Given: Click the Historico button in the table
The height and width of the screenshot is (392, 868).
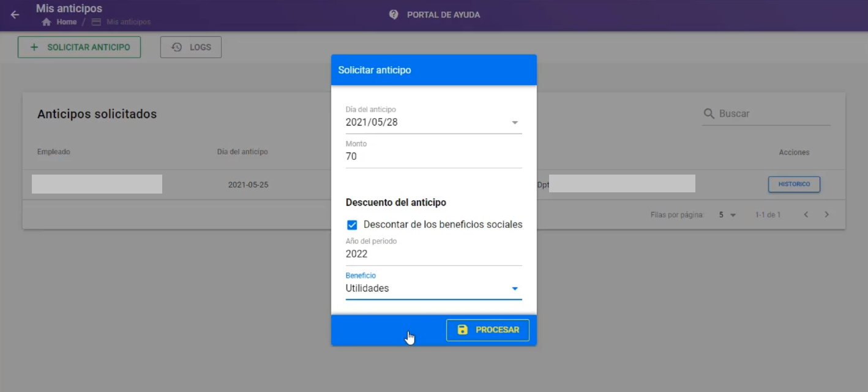Looking at the screenshot, I should click(794, 184).
